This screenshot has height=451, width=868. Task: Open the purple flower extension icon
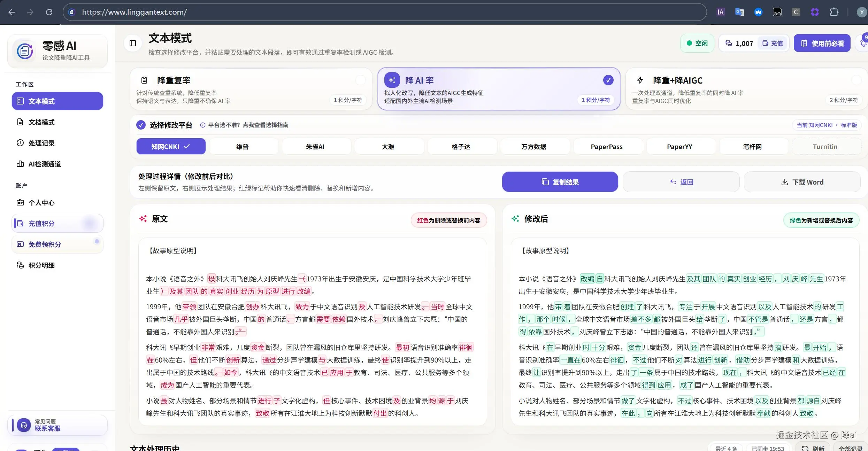[815, 12]
